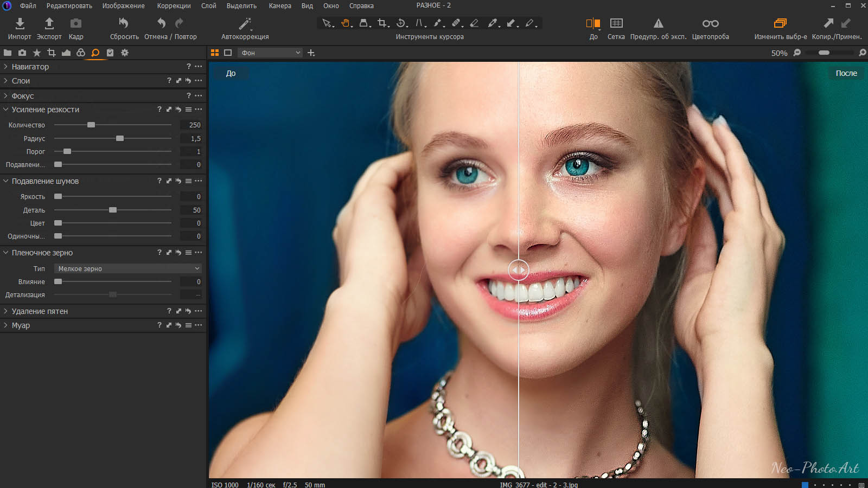Collapse the Подавление шумов panel
Viewport: 868px width, 488px height.
pos(6,181)
